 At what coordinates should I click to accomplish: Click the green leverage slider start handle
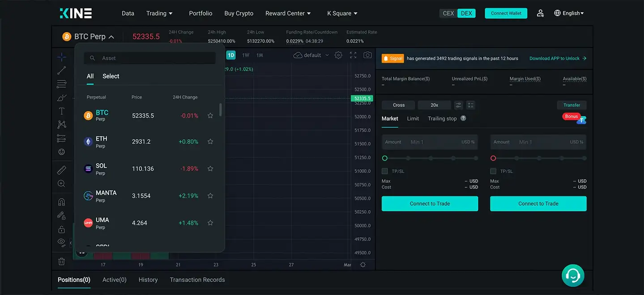385,158
